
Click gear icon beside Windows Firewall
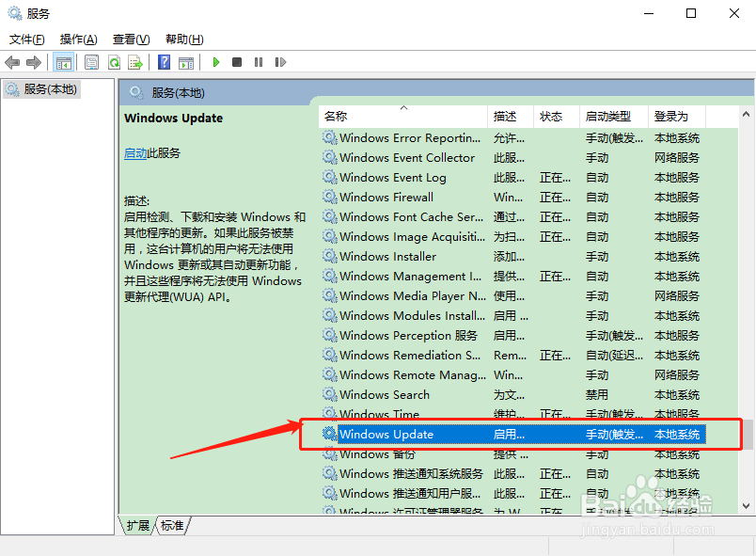pos(330,197)
